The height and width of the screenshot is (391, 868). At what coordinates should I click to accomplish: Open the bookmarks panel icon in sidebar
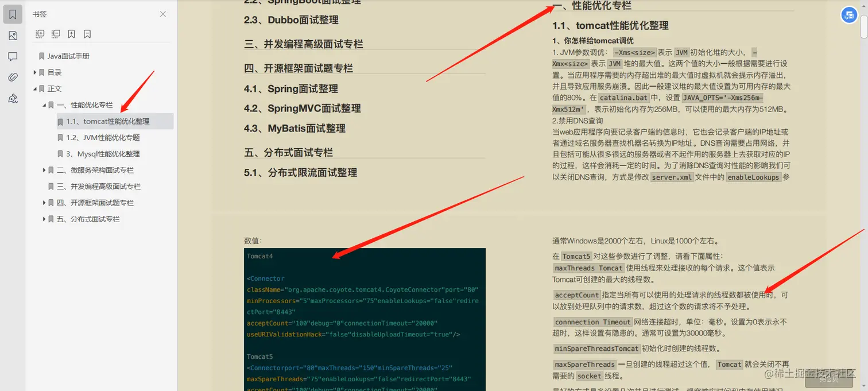[x=13, y=14]
